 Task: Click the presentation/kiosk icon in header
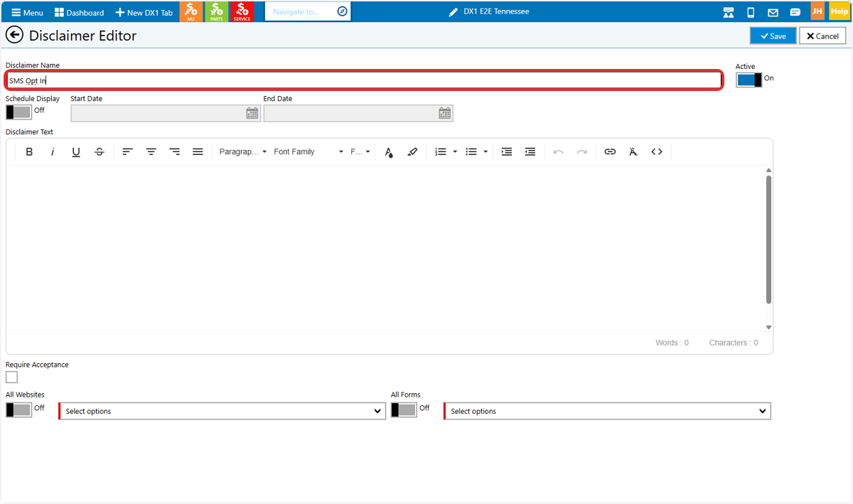(728, 12)
